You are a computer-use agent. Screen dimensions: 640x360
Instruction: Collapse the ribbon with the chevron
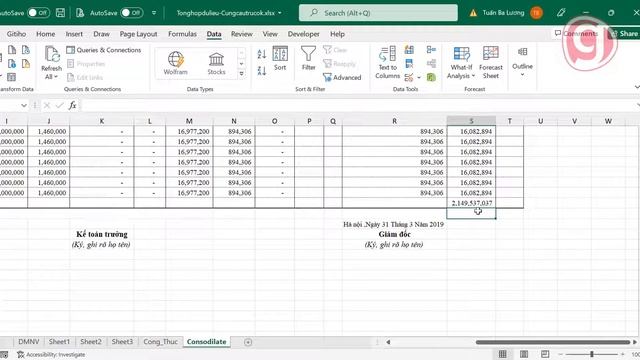[637, 87]
